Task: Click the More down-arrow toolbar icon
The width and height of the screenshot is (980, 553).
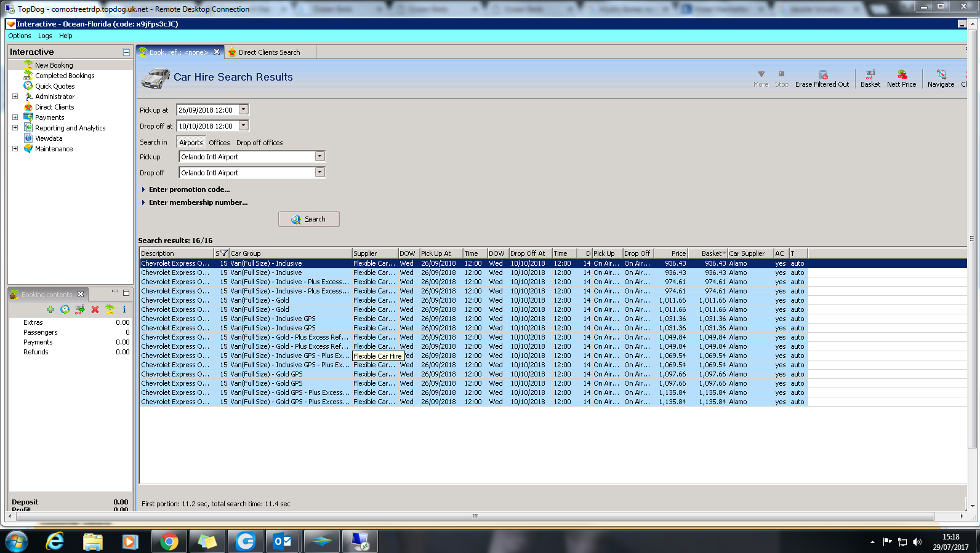Action: (x=761, y=74)
